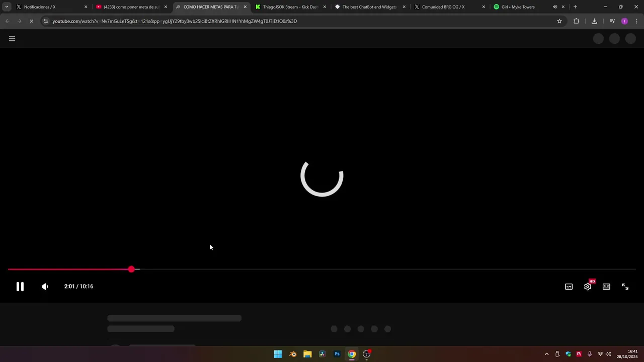This screenshot has height=362, width=644.
Task: Toggle subtitles/closed captions on the player
Action: click(x=569, y=287)
